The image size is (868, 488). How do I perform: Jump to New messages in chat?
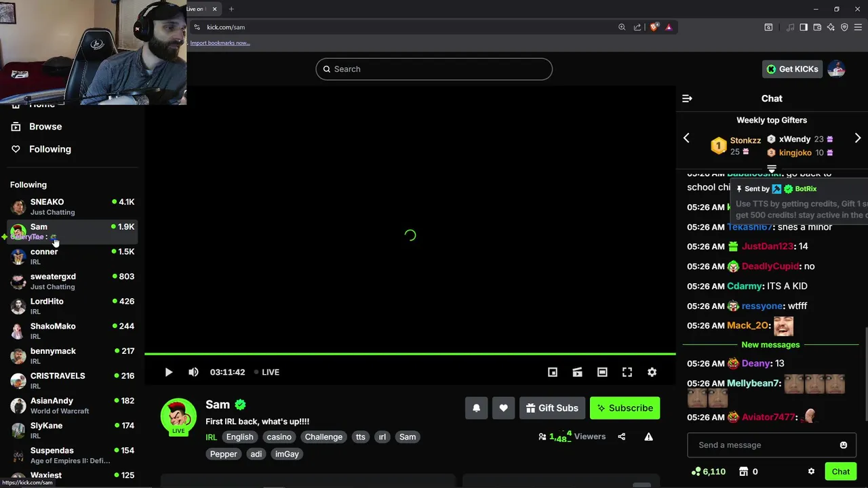tap(770, 344)
